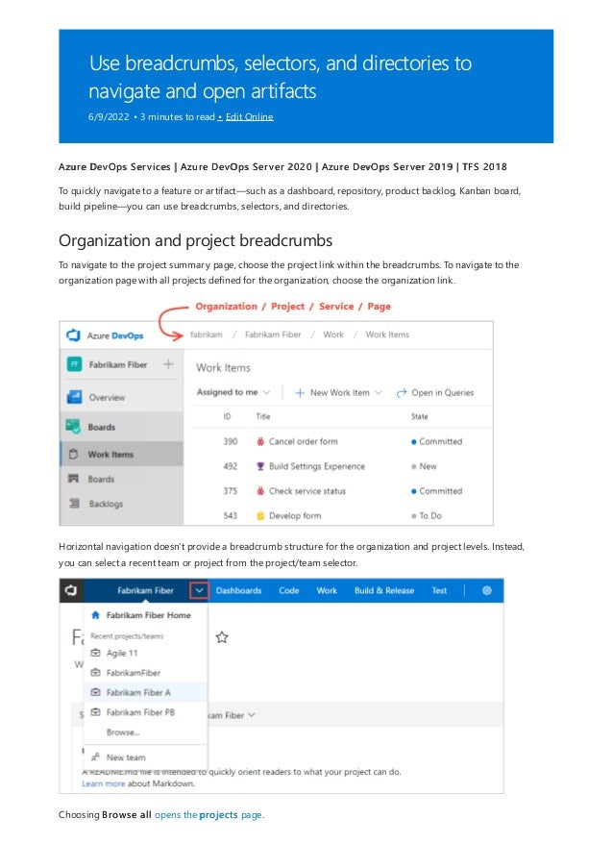This screenshot has width=613, height=868.
Task: Open Overview icon in sidebar
Action: 74,397
